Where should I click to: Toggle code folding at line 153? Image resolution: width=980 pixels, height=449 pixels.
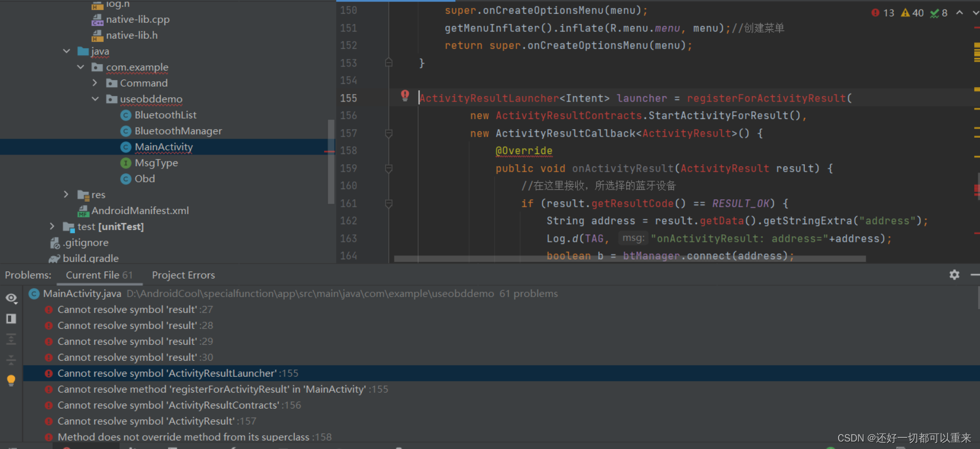[389, 63]
